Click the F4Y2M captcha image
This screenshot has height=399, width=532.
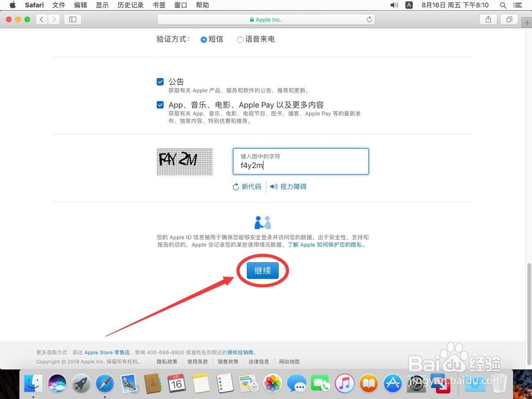(185, 162)
